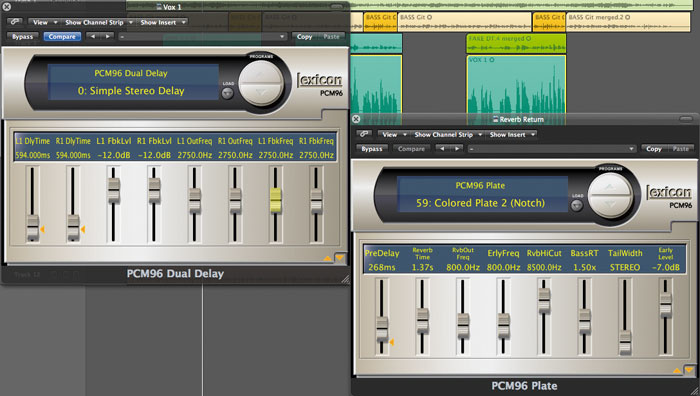Screen dimensions: 700x396
Task: Click previous preset arrow in Reverb Return window
Action: point(442,149)
